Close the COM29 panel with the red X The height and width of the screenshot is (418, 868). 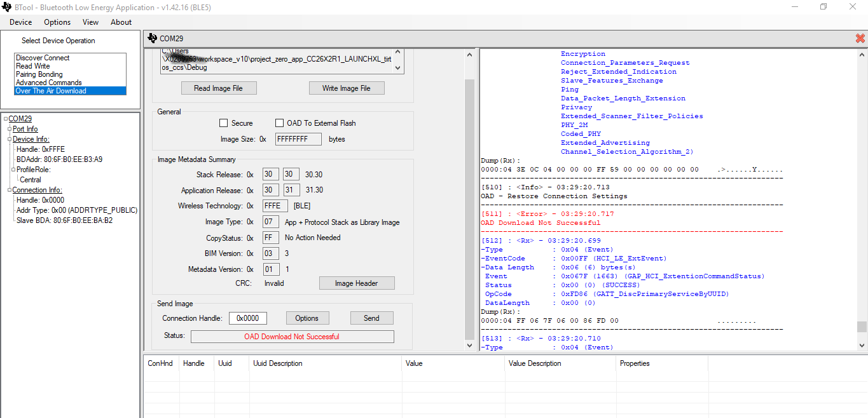860,38
